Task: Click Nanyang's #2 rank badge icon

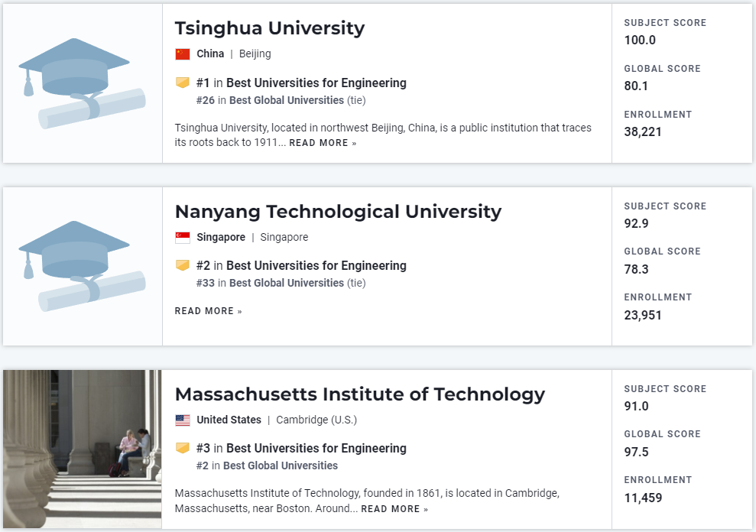Action: [182, 265]
